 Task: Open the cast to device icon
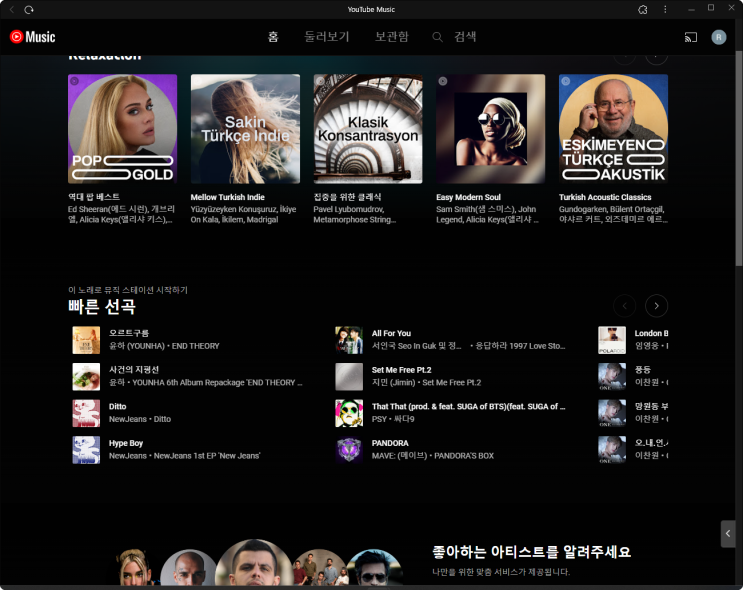tap(690, 37)
